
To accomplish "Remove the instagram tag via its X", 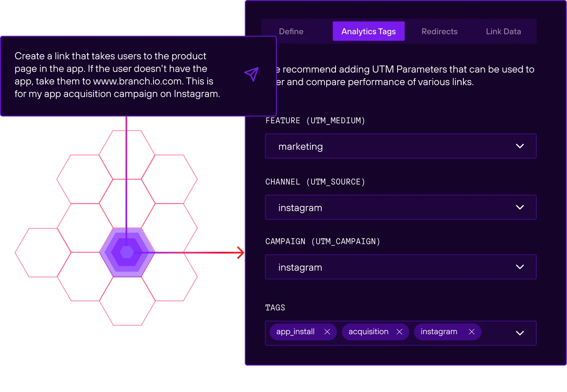I will click(472, 331).
